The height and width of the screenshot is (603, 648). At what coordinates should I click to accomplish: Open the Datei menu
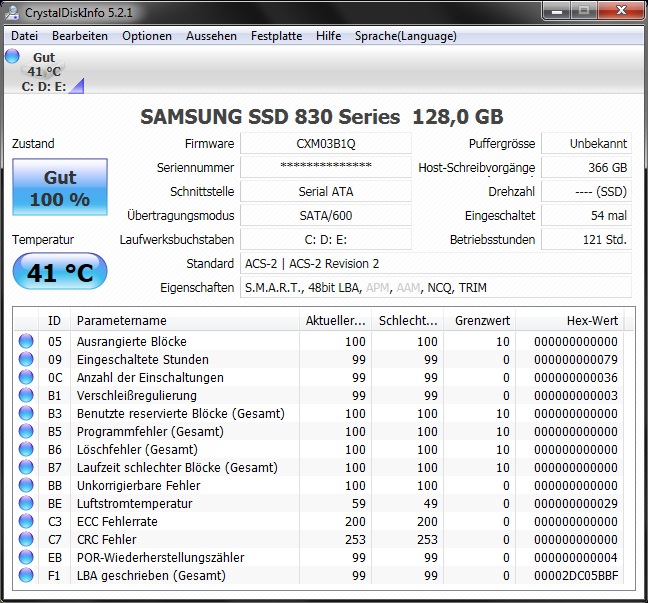coord(24,36)
